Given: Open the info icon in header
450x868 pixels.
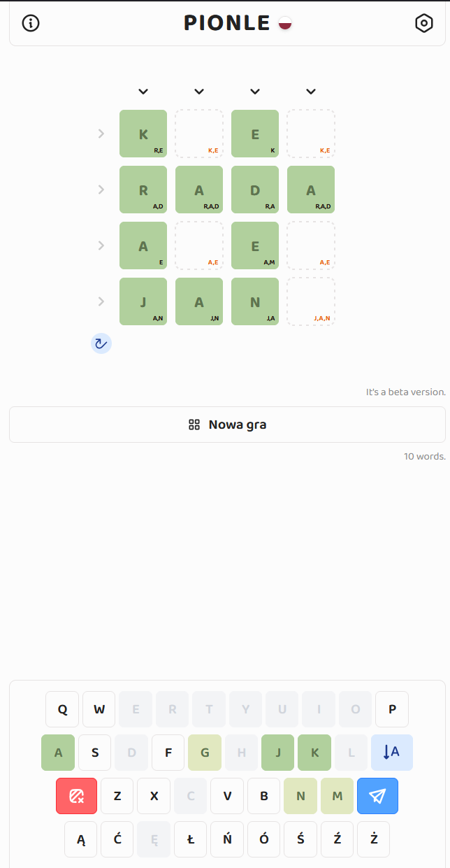Looking at the screenshot, I should 31,23.
